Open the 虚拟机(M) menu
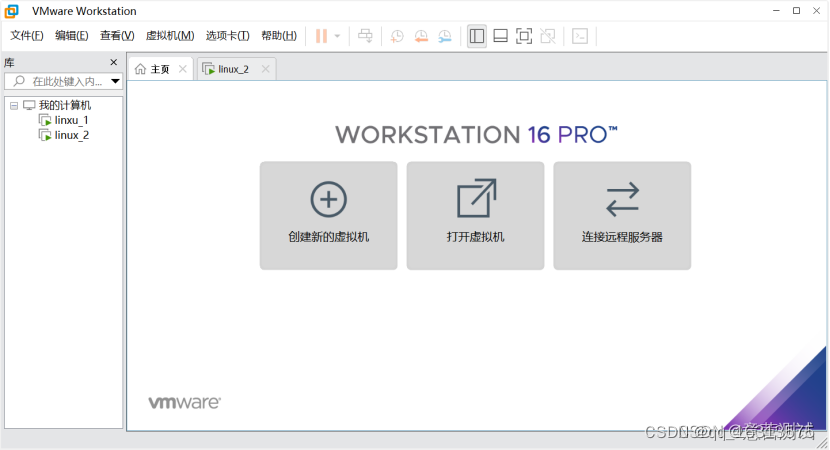Viewport: 830px width, 450px height. coord(170,35)
